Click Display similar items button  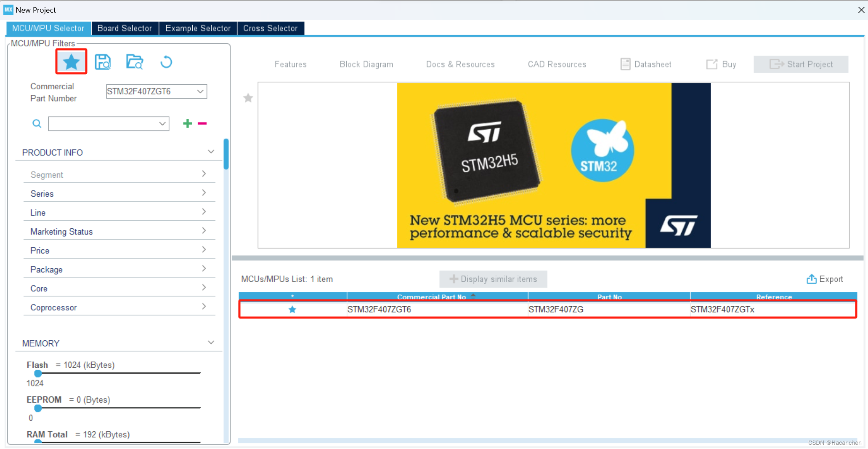pos(493,279)
